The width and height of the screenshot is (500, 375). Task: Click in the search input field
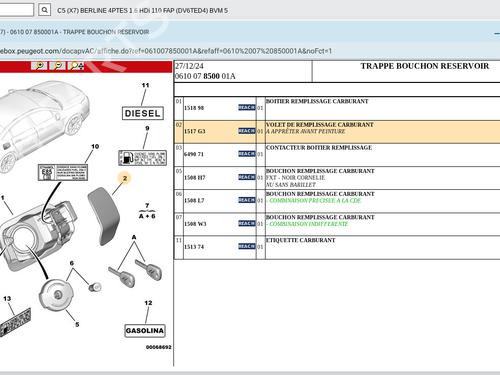click(x=16, y=10)
